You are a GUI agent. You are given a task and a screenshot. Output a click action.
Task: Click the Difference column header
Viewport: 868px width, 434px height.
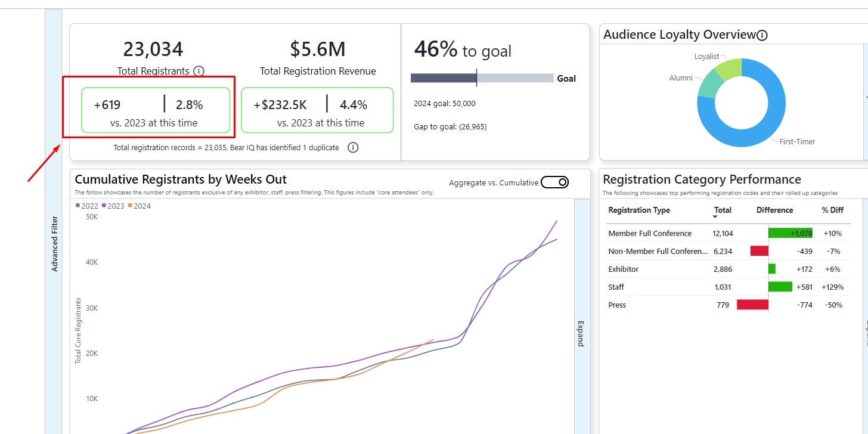click(774, 210)
